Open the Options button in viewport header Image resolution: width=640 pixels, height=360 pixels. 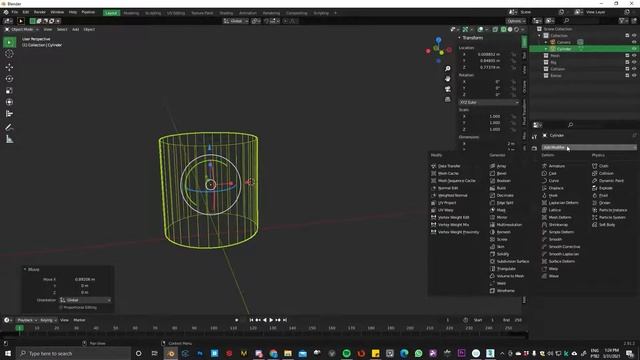[516, 21]
